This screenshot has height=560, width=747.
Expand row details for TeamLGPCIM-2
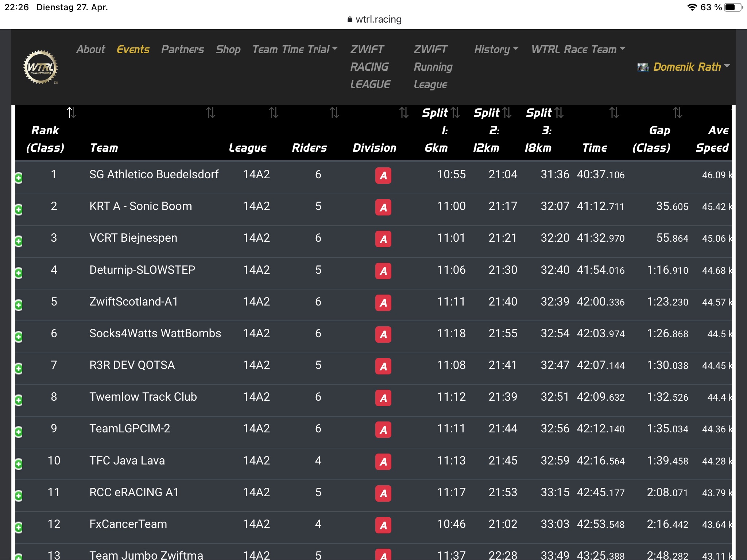(19, 432)
